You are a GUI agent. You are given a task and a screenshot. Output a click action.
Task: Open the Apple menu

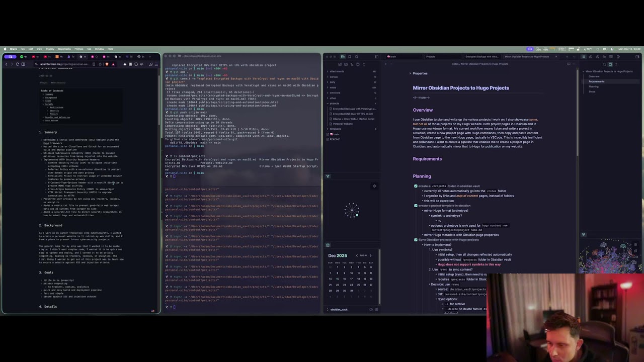click(5, 49)
